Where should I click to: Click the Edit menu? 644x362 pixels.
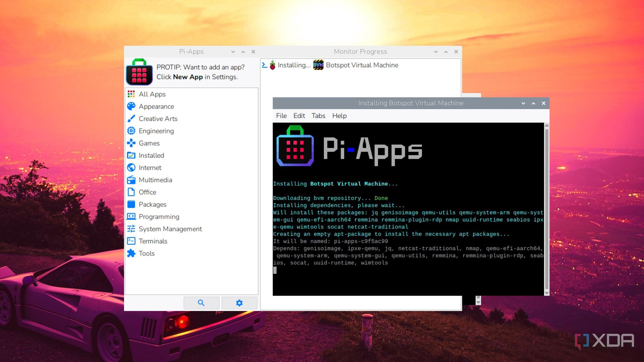[299, 116]
